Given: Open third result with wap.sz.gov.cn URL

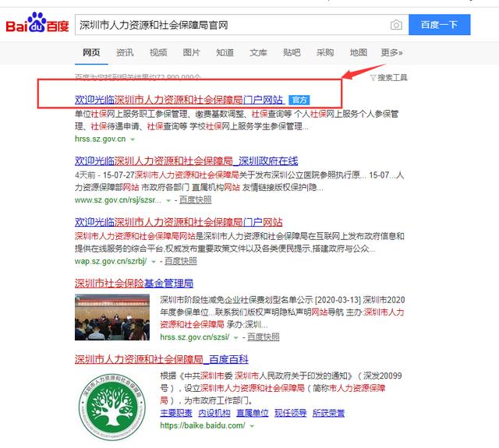Looking at the screenshot, I should pyautogui.click(x=179, y=222).
